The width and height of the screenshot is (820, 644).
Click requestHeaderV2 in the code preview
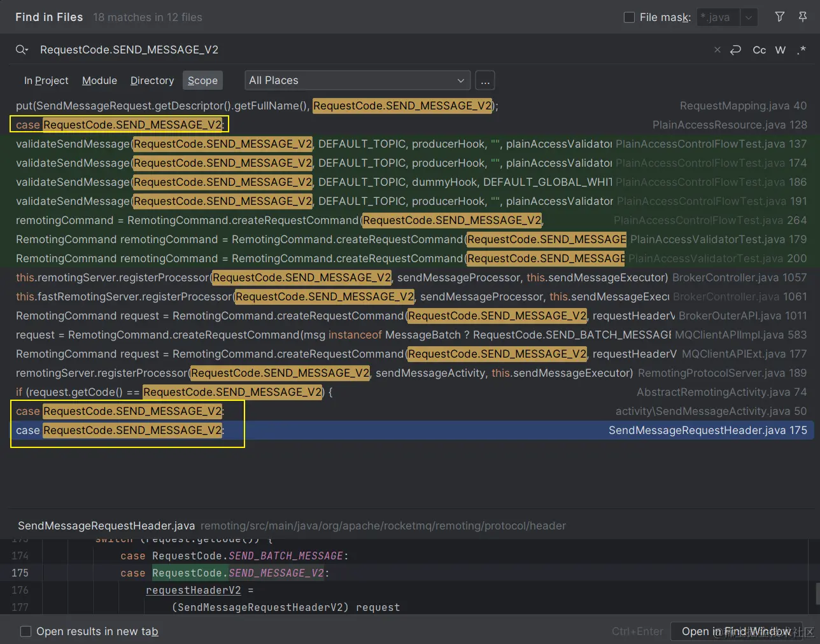pyautogui.click(x=194, y=590)
